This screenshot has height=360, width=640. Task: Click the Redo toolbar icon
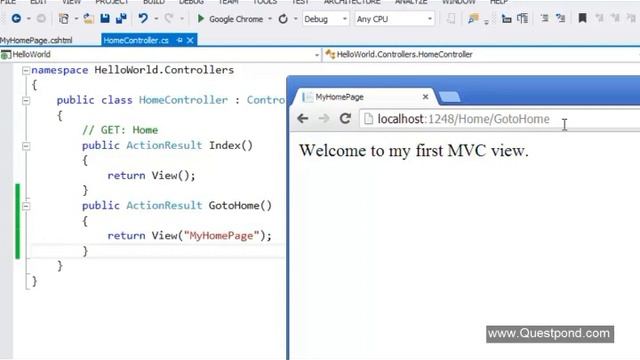pos(169,18)
